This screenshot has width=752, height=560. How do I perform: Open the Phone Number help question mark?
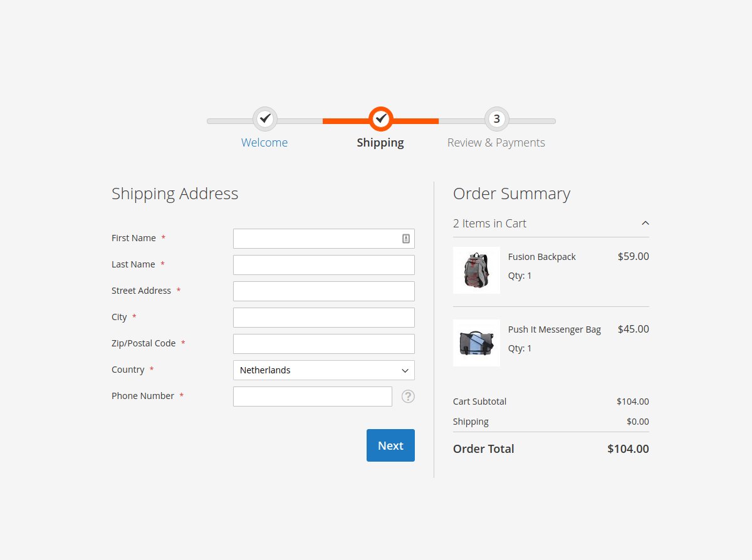pos(408,397)
